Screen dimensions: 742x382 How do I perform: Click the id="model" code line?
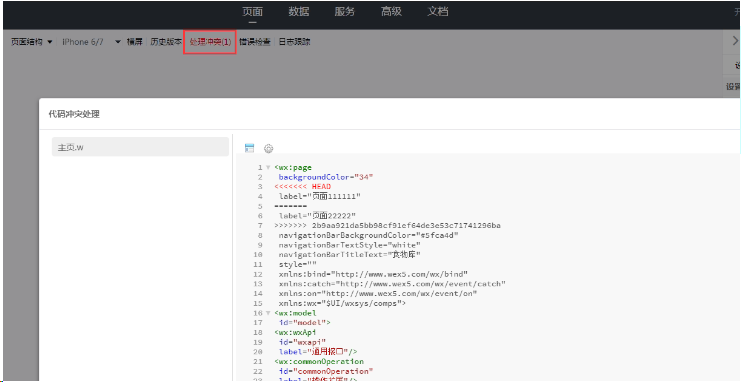tap(305, 322)
